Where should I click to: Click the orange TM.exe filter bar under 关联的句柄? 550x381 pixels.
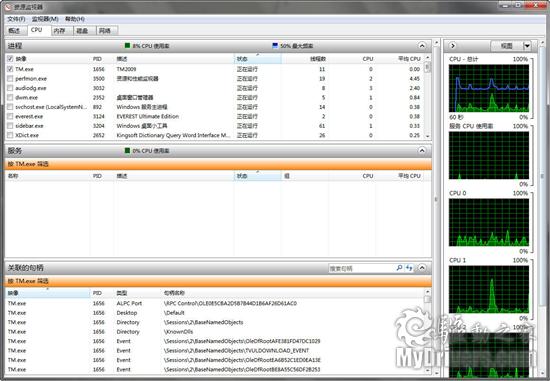click(x=218, y=281)
